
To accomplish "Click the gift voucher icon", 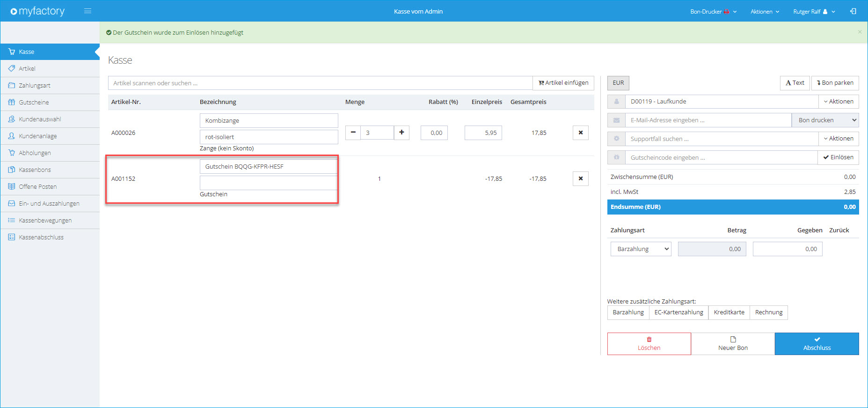I will click(x=616, y=157).
